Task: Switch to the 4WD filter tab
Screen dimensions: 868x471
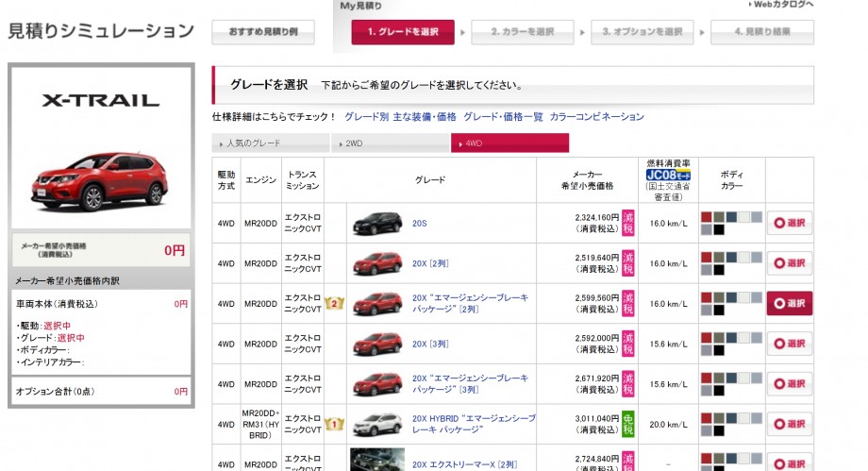Action: point(509,143)
